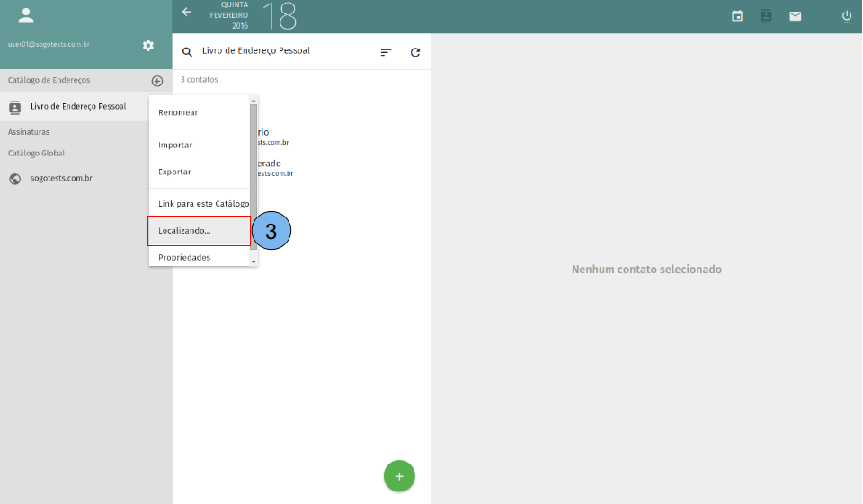This screenshot has width=863, height=504.
Task: Open the mail envelope icon
Action: coord(796,16)
